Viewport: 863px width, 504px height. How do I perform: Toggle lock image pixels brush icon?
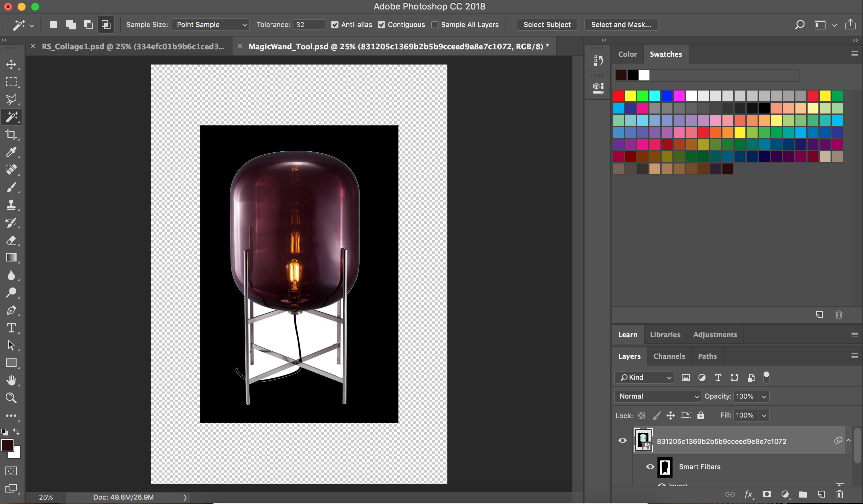(x=656, y=415)
